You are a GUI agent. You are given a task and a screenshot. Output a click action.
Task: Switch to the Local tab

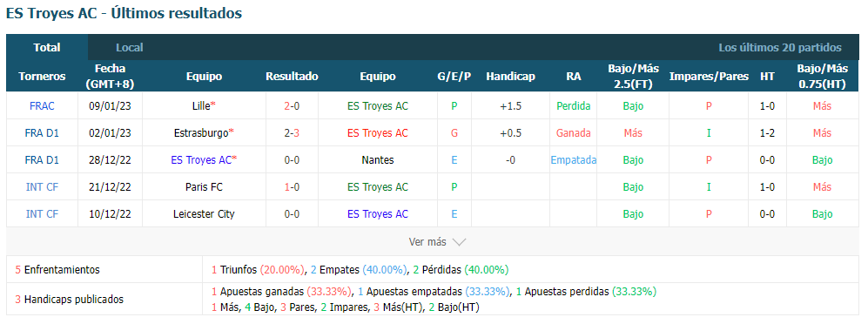point(130,48)
